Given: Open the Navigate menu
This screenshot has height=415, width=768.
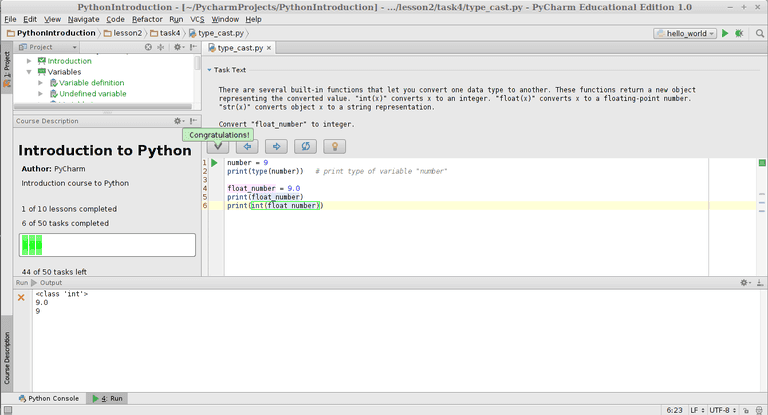Looking at the screenshot, I should pos(83,19).
